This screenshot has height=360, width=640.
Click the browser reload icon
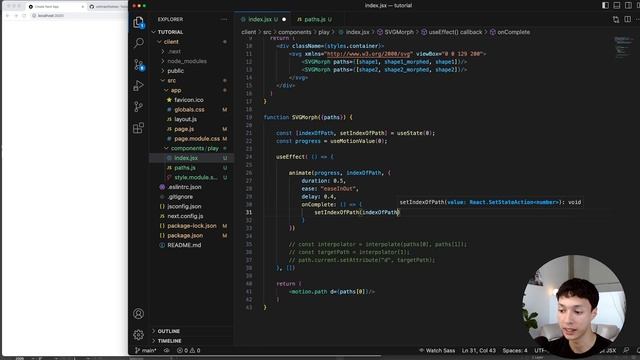tap(24, 16)
